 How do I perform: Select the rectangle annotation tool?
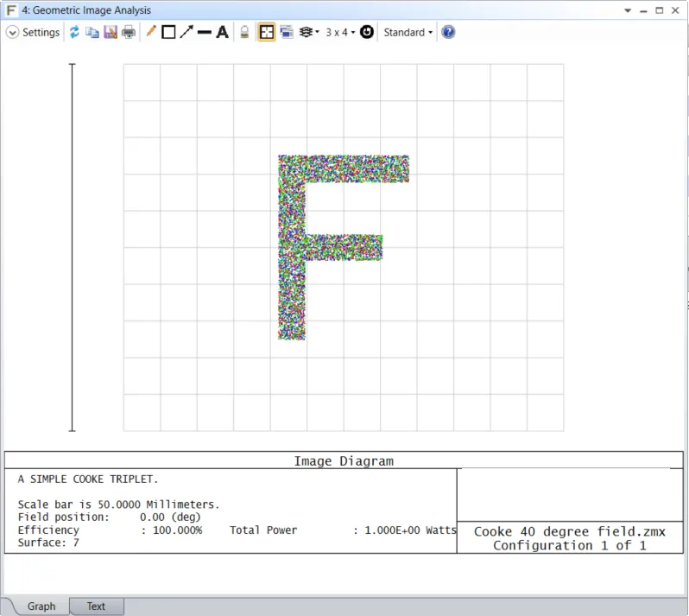click(x=168, y=32)
